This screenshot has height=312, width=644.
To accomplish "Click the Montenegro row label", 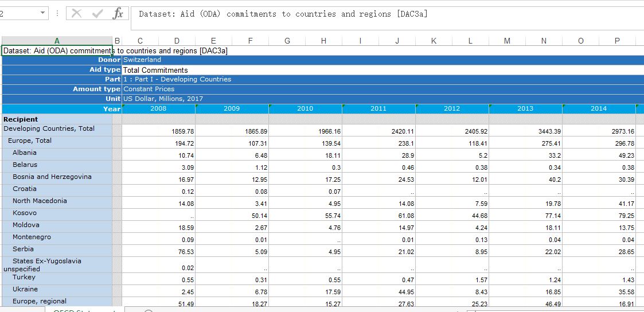I will 57,238.
